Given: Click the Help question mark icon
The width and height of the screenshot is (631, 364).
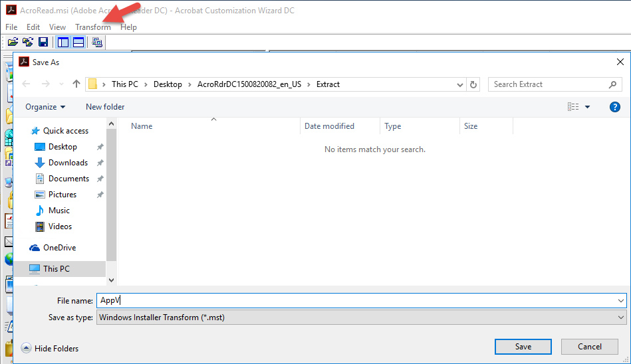Looking at the screenshot, I should (x=614, y=107).
